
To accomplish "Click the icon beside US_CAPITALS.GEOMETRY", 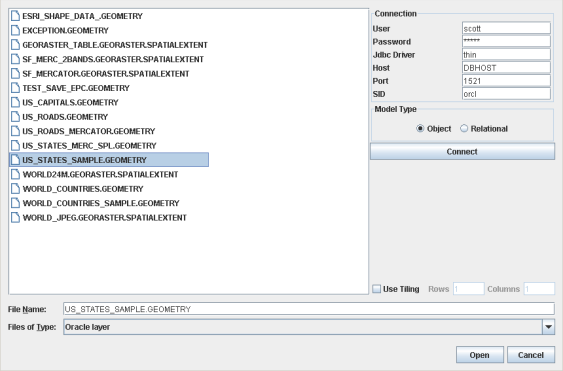I will 15,102.
